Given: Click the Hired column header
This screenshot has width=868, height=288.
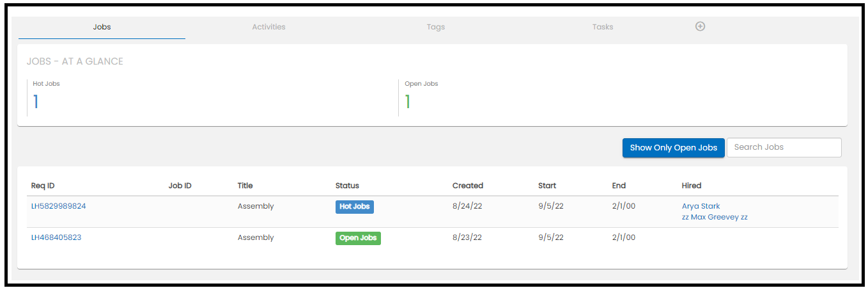Looking at the screenshot, I should tap(691, 186).
